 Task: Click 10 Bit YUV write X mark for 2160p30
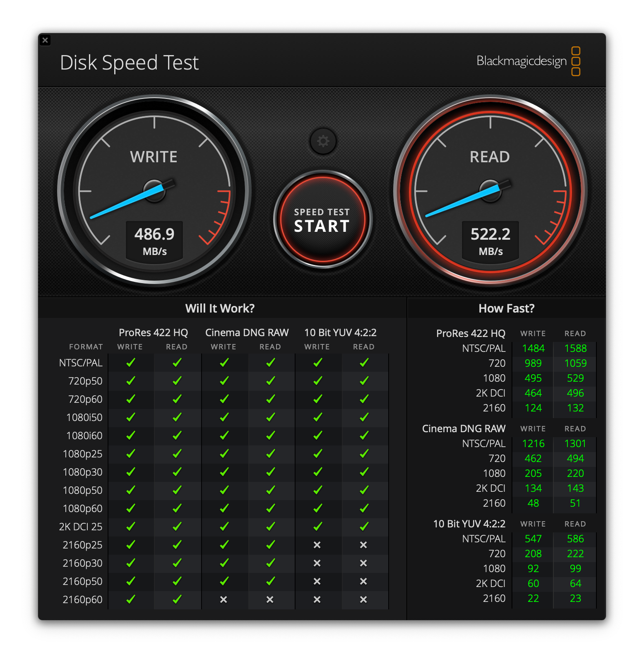point(317,563)
